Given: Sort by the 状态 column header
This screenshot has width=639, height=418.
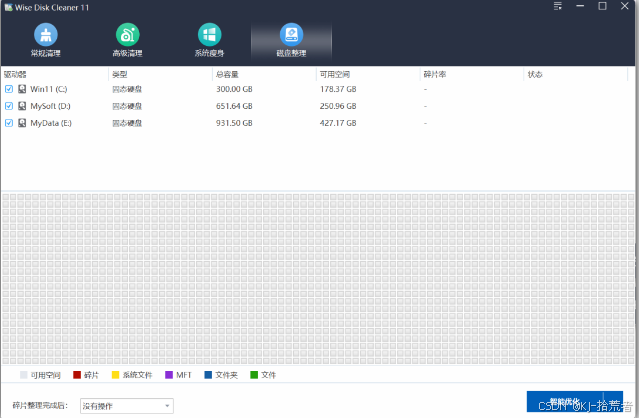Looking at the screenshot, I should coord(535,74).
